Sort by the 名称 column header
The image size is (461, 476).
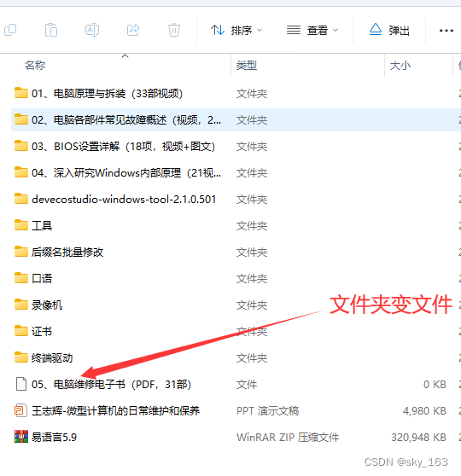click(35, 66)
